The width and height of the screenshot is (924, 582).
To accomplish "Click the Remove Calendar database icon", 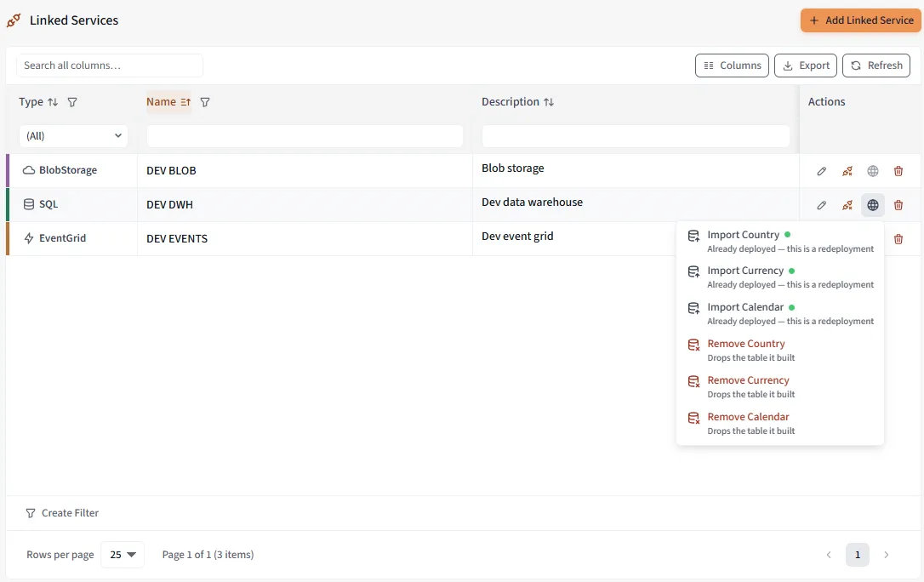I will (x=693, y=419).
